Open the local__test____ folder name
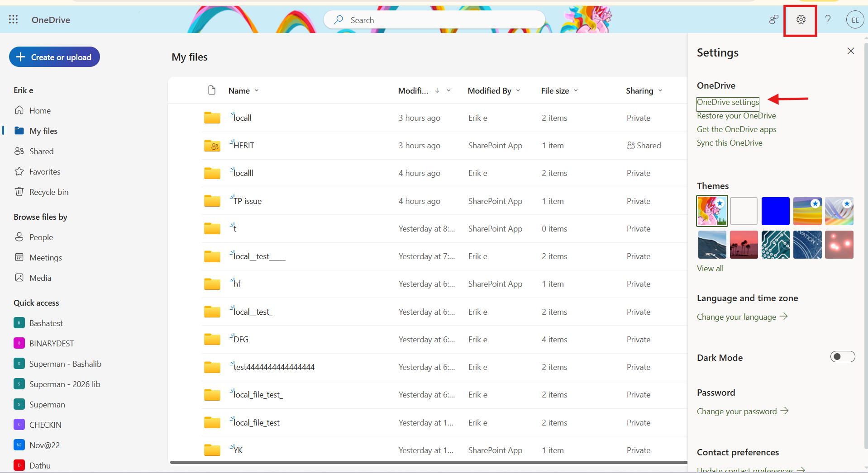The width and height of the screenshot is (868, 473). click(259, 256)
